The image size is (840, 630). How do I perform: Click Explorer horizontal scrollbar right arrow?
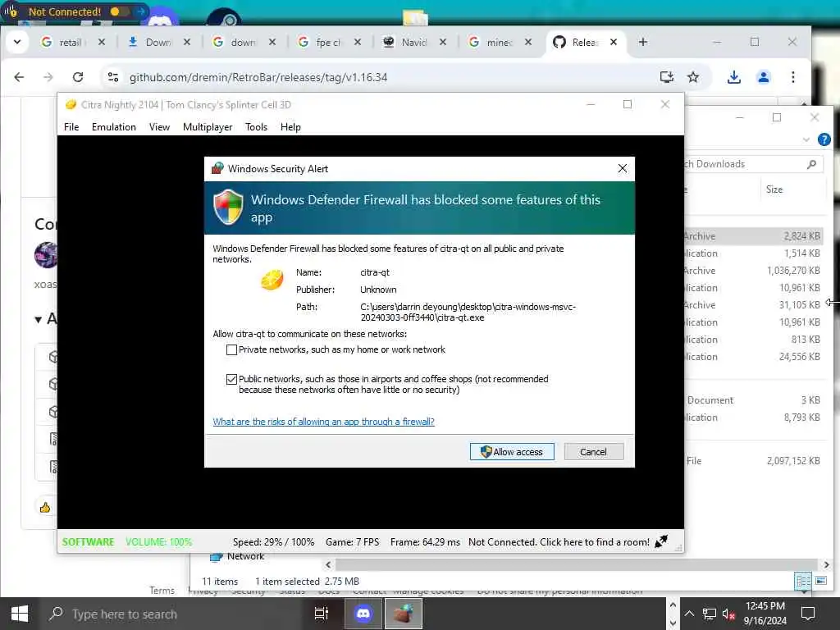coord(826,564)
